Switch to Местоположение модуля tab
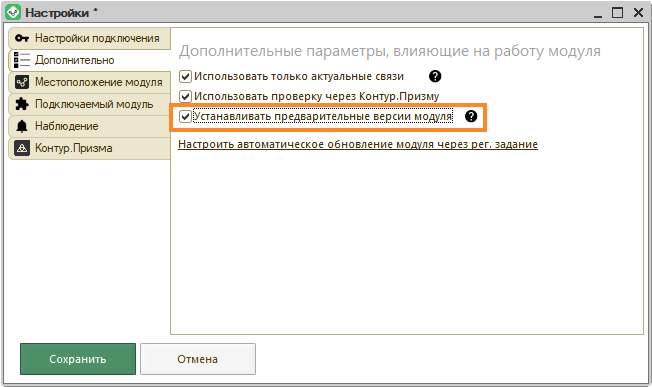Viewport: 652px width, 387px height. pyautogui.click(x=89, y=82)
